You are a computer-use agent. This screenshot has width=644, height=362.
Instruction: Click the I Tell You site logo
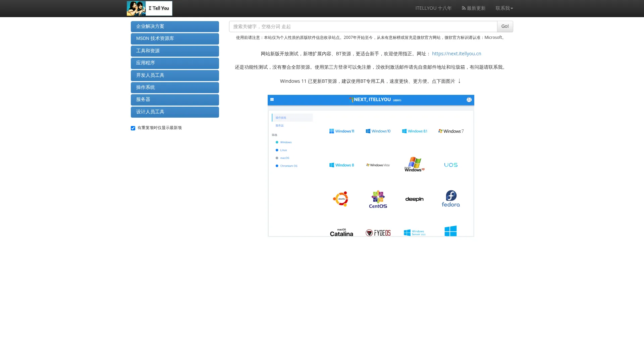(149, 8)
